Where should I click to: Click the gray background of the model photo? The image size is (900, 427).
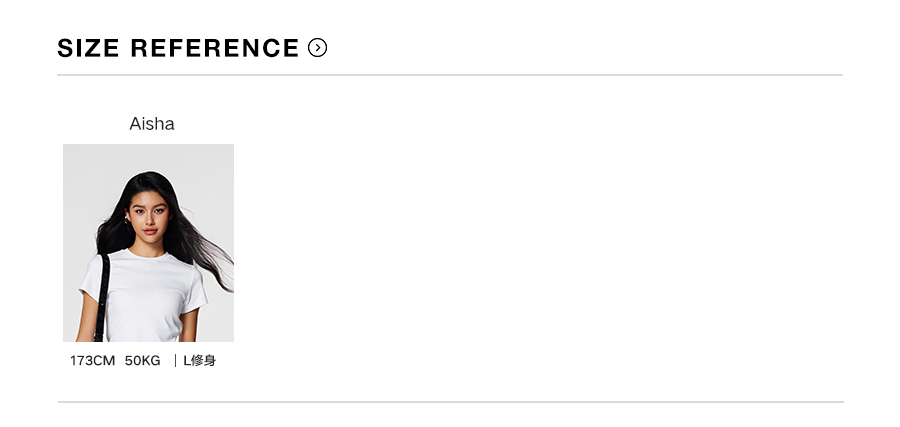(x=85, y=175)
